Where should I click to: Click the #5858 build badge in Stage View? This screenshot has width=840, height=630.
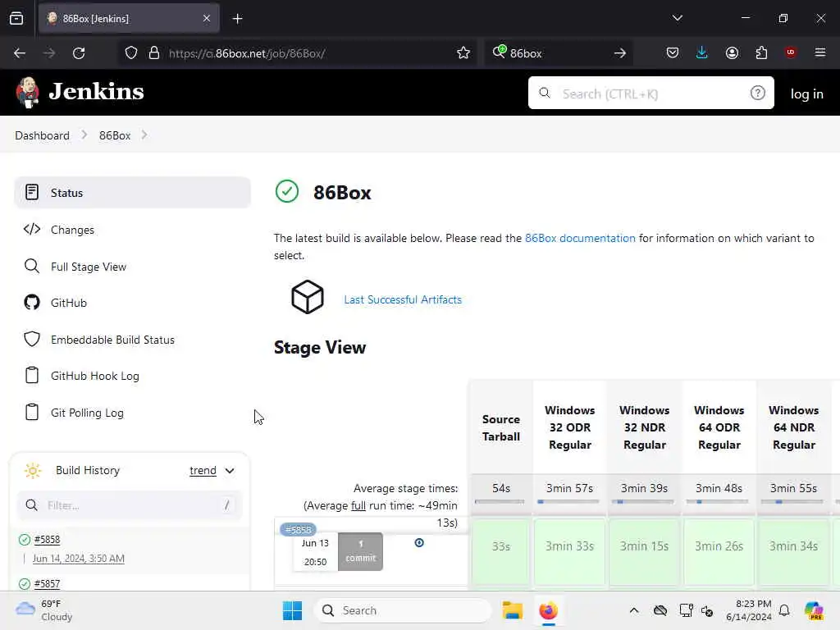[298, 530]
